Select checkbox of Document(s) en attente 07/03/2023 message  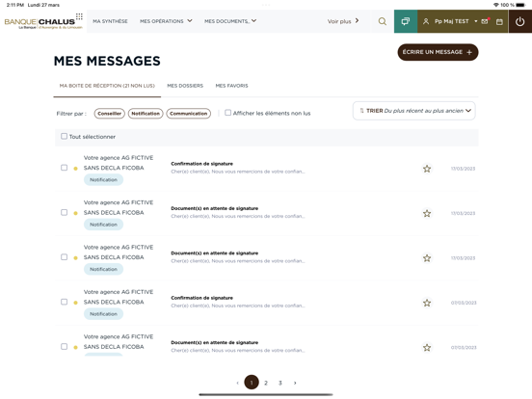tap(64, 346)
